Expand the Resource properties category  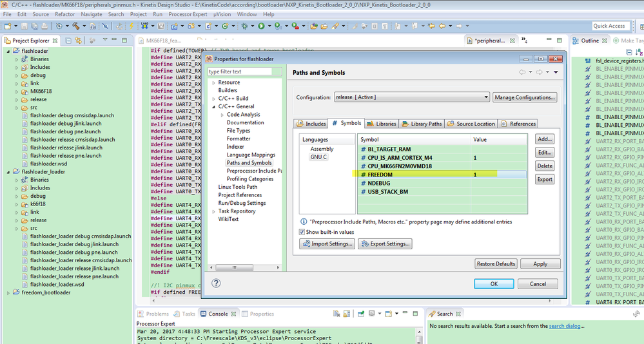point(213,82)
